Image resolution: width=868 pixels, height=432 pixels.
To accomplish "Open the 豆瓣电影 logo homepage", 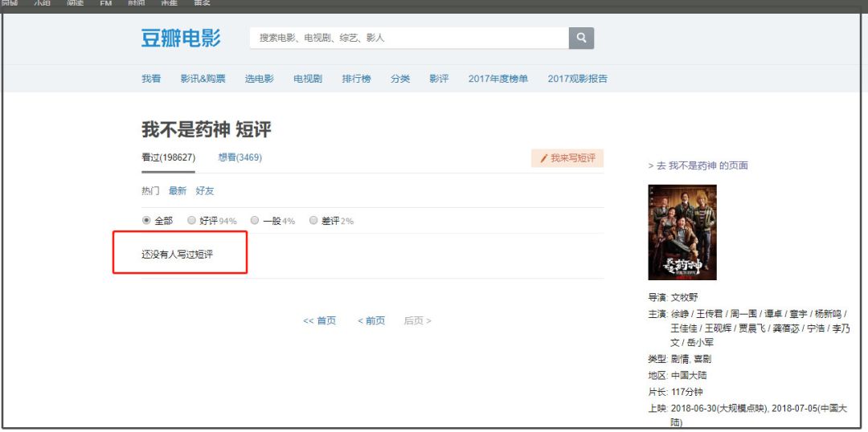I will (181, 39).
